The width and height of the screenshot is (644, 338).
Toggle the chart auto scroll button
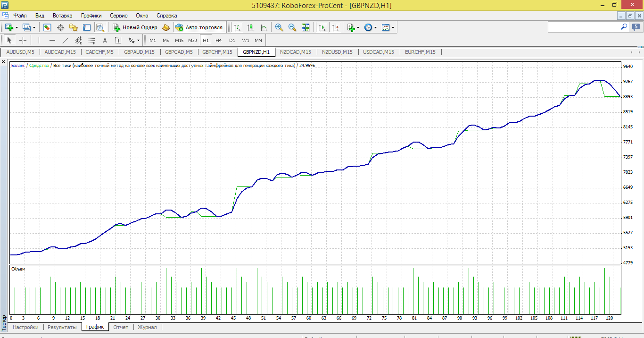(x=322, y=27)
